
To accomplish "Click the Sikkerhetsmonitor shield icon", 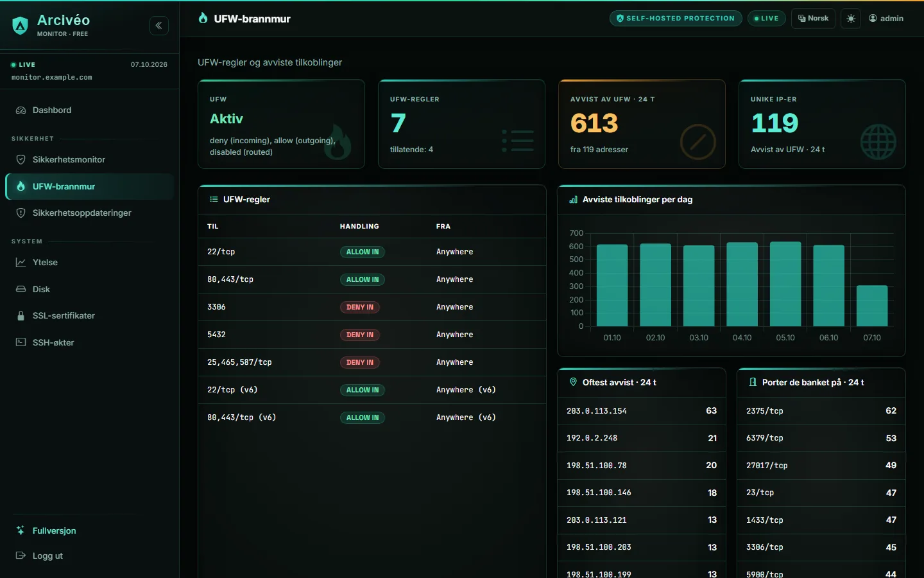I will tap(21, 159).
